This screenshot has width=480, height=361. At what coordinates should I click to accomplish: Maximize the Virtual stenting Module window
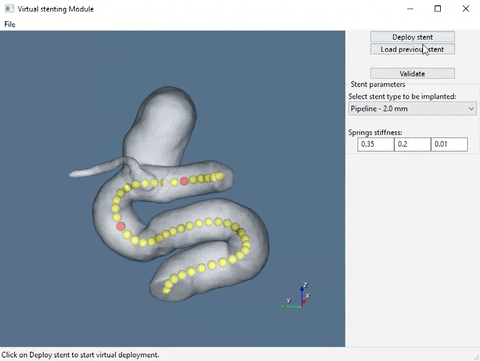click(438, 9)
